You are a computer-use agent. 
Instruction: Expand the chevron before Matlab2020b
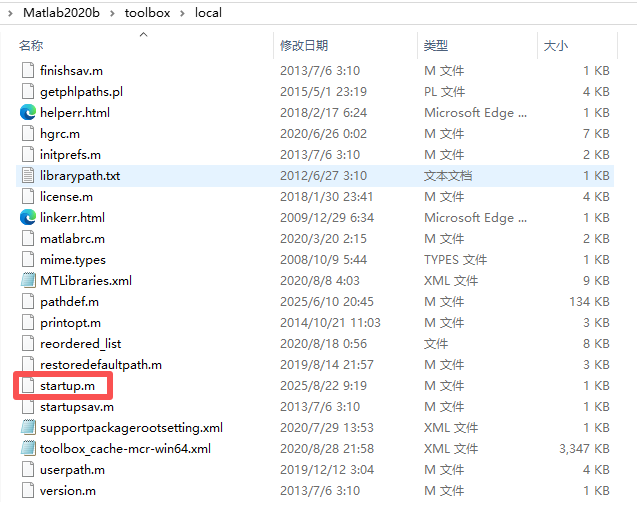pos(11,13)
